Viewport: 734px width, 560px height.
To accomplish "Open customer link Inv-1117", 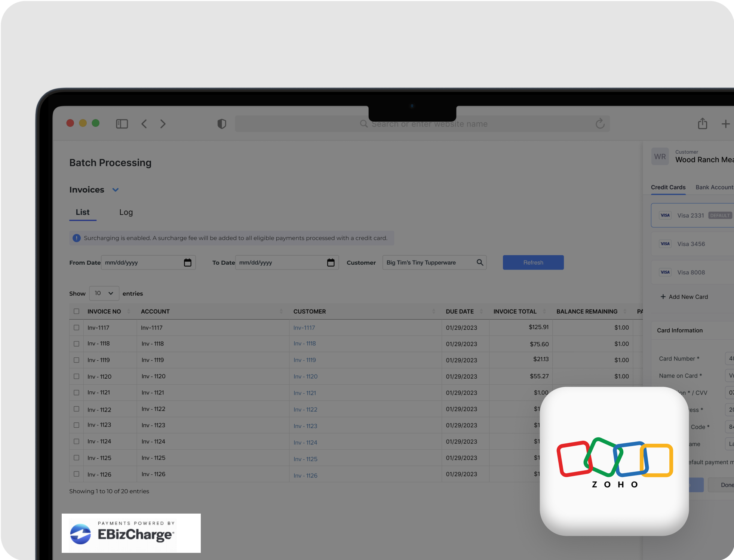I will [304, 328].
